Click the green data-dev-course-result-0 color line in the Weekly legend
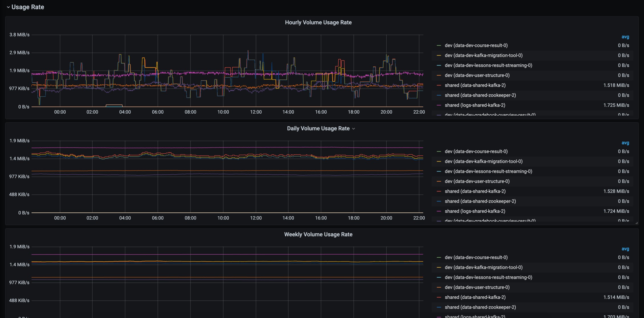Screen dimensions: 644x318 pos(439,257)
